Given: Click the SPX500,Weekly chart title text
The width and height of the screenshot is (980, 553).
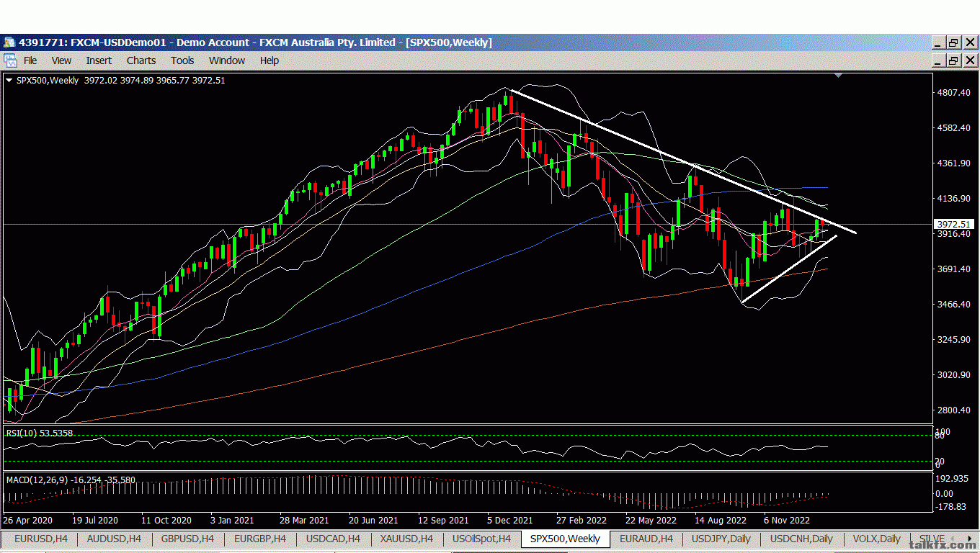Looking at the screenshot, I should click(x=48, y=81).
